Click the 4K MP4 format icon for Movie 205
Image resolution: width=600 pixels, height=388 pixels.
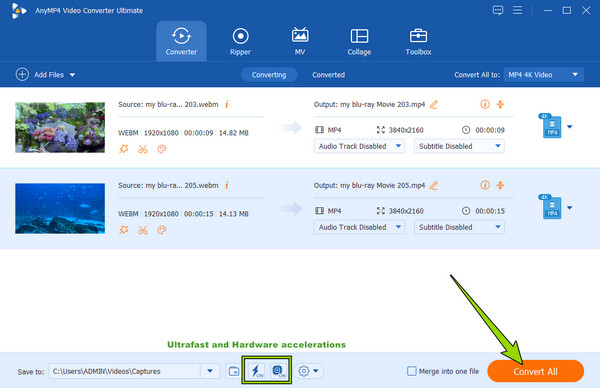click(x=551, y=207)
